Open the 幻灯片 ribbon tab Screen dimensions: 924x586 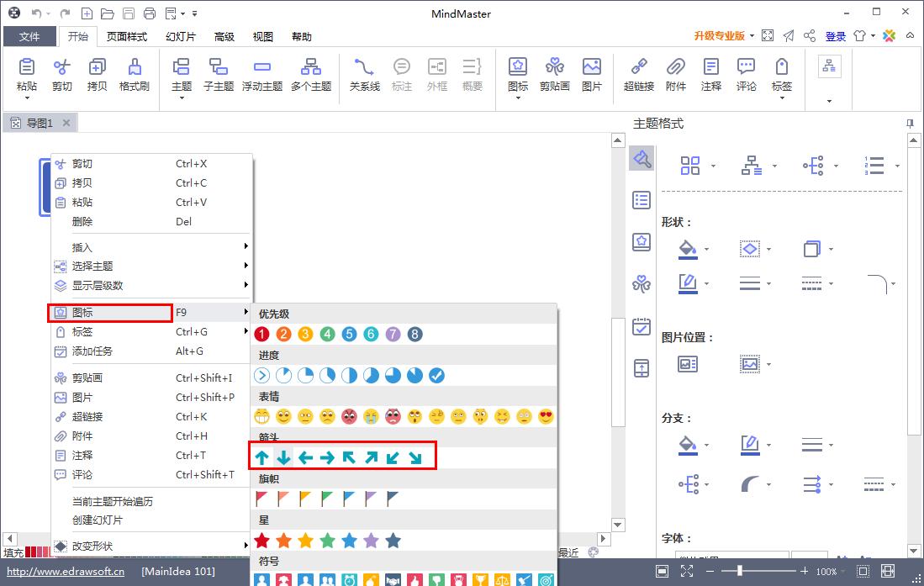tap(180, 36)
